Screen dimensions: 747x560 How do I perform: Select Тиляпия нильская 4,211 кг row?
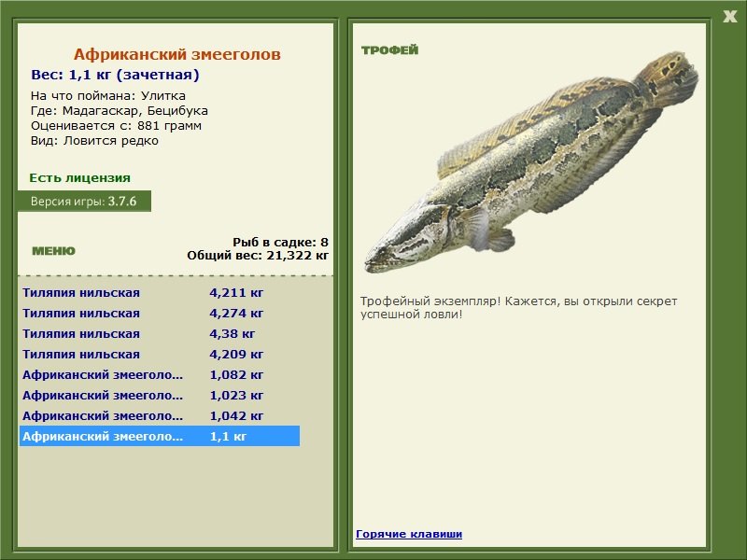coord(160,293)
